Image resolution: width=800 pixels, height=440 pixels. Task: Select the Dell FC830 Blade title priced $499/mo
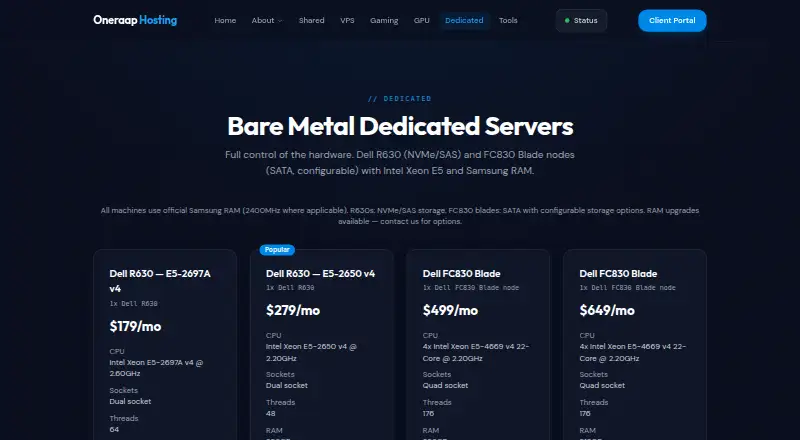coord(461,274)
